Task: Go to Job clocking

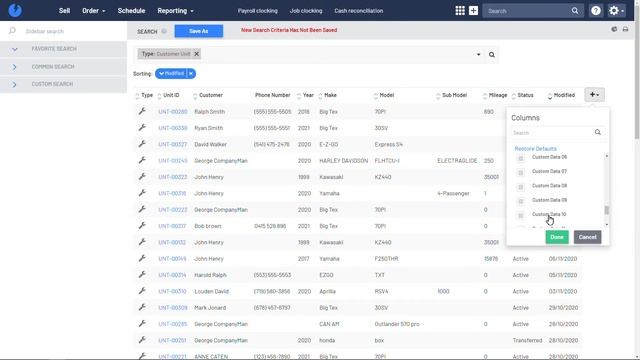Action: pyautogui.click(x=306, y=11)
